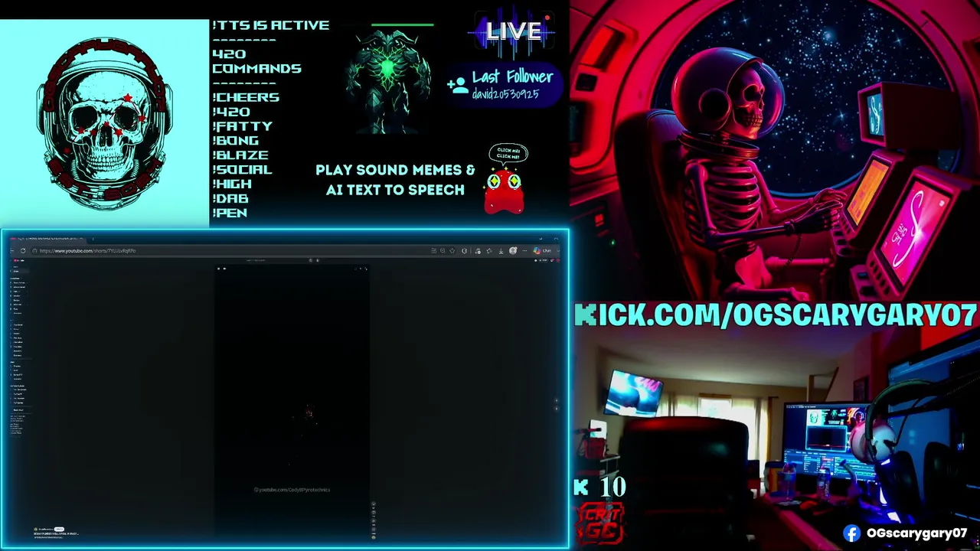
Task: Open the reader view icon in address bar
Action: coord(433,251)
